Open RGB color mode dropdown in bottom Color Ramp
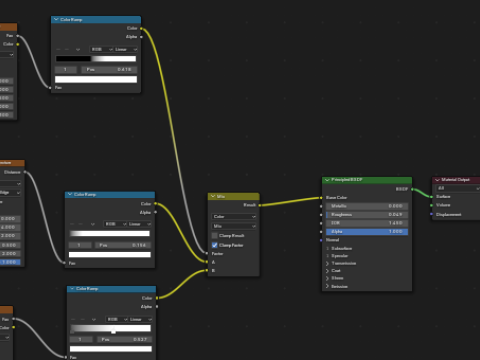Viewport: 480px width, 360px height. pos(117,319)
